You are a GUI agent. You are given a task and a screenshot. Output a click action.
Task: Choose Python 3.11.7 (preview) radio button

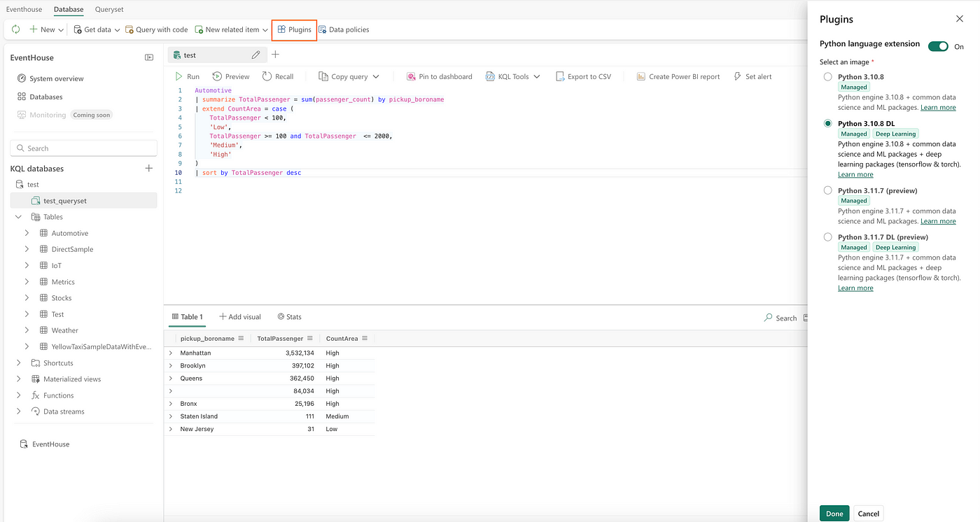(x=828, y=190)
